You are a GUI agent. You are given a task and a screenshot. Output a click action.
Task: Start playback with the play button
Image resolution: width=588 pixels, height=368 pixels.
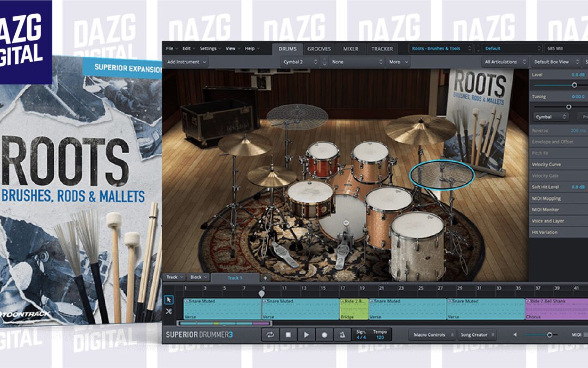(307, 335)
